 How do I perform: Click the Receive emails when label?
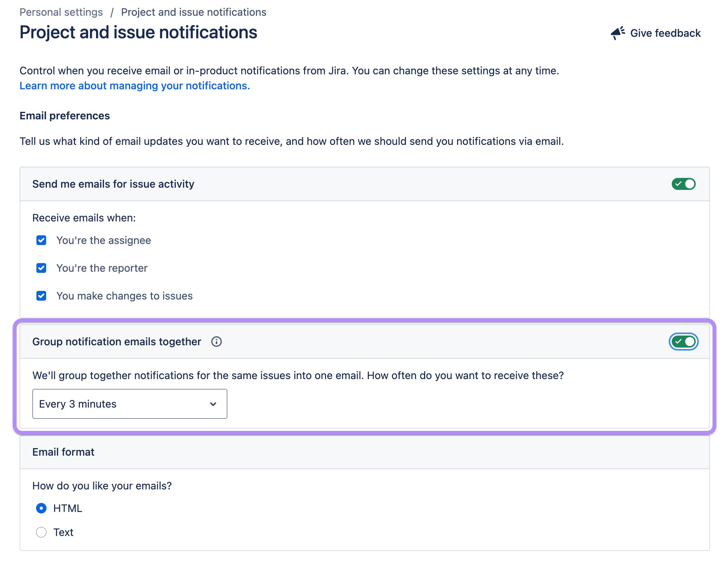pyautogui.click(x=84, y=217)
